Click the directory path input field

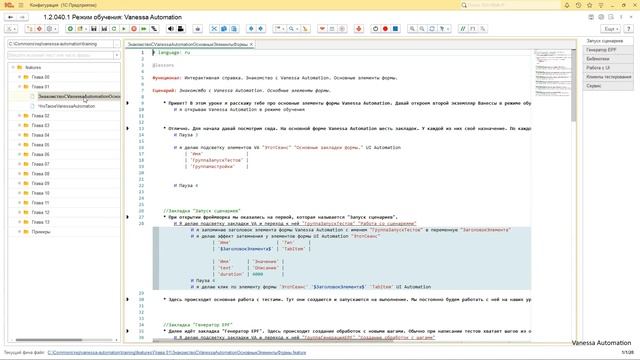[60, 44]
